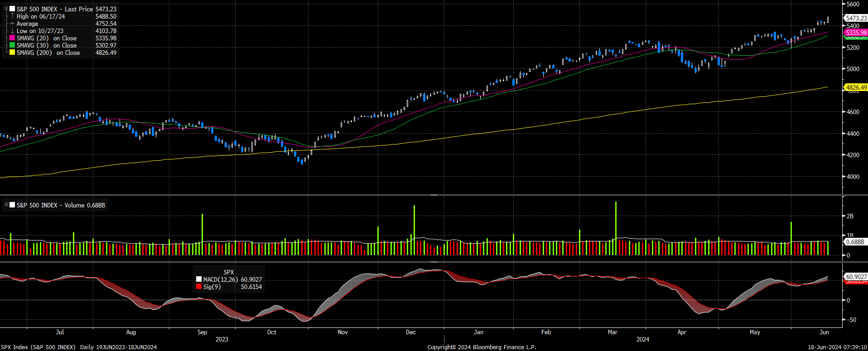The width and height of the screenshot is (868, 351).
Task: Click the 5000 y-axis label
Action: pos(853,69)
